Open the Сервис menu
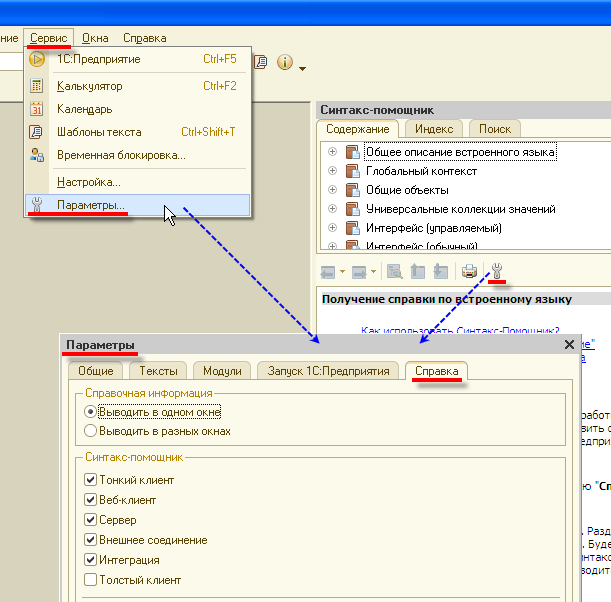 (48, 38)
